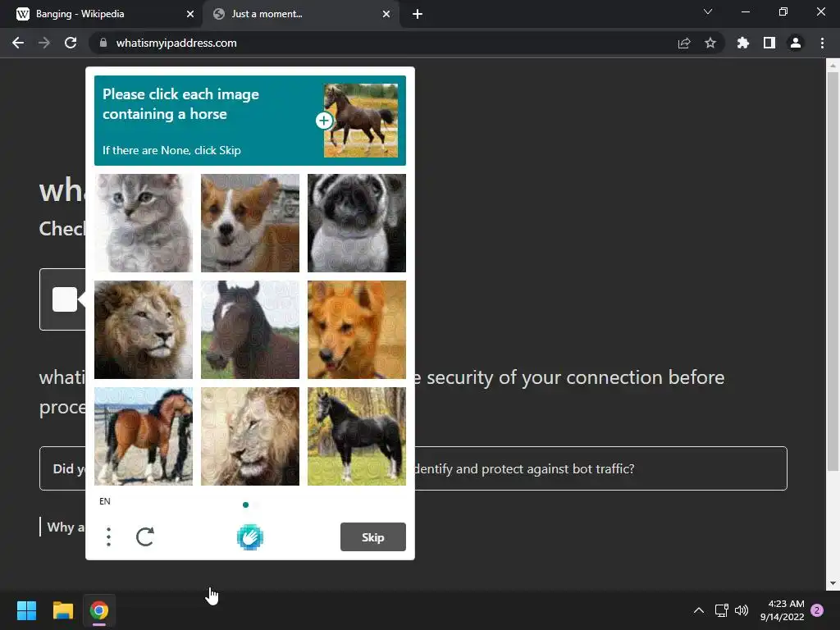Reload the page with the refresh icon
Image resolution: width=840 pixels, height=630 pixels.
pyautogui.click(x=71, y=43)
